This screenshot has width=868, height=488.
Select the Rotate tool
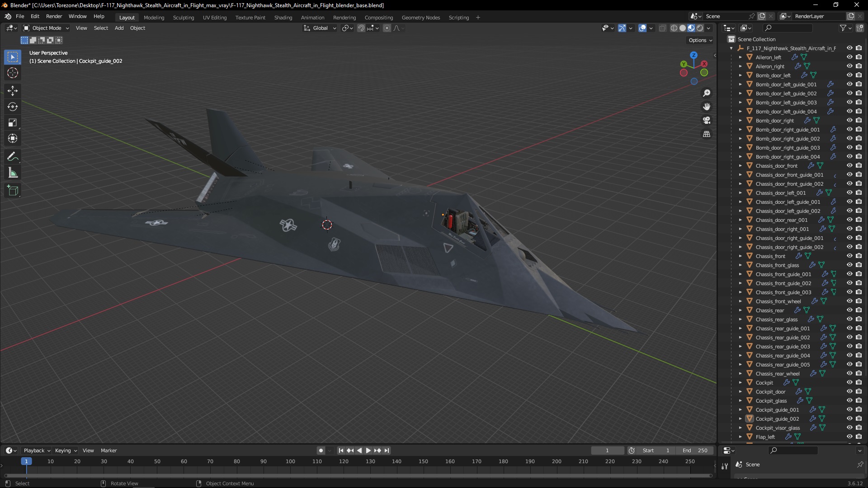coord(13,107)
